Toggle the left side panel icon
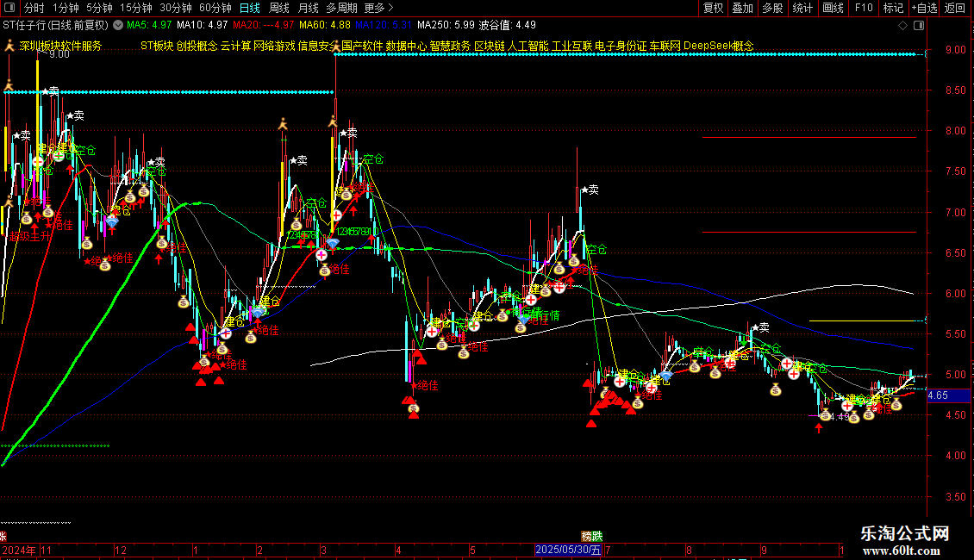This screenshot has width=974, height=560. coord(9,8)
